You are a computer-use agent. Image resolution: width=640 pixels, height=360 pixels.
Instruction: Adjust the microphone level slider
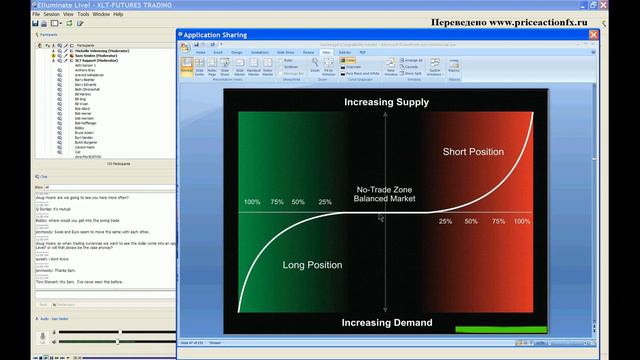tap(120, 332)
